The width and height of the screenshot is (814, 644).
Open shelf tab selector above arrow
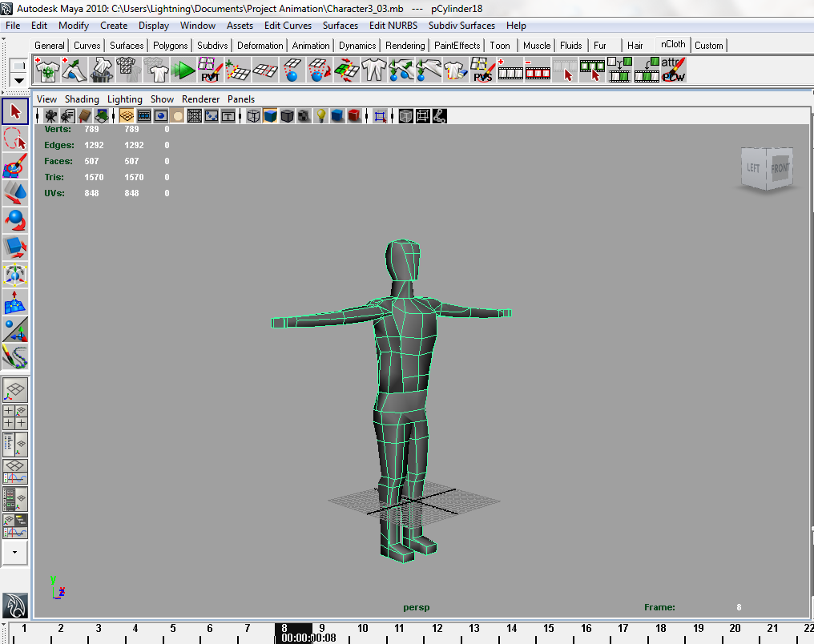18,66
